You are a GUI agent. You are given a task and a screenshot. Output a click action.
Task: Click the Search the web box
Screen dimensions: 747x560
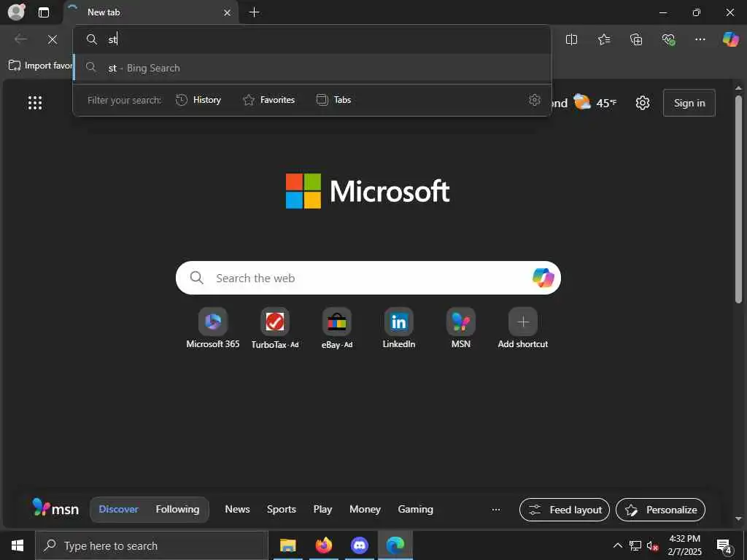(368, 278)
